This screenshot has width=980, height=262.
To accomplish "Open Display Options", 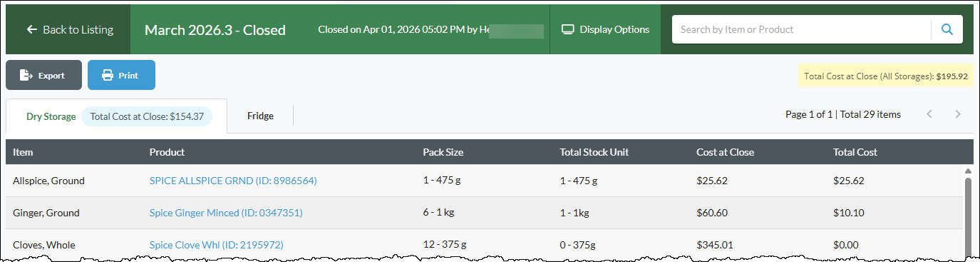I will [x=605, y=29].
